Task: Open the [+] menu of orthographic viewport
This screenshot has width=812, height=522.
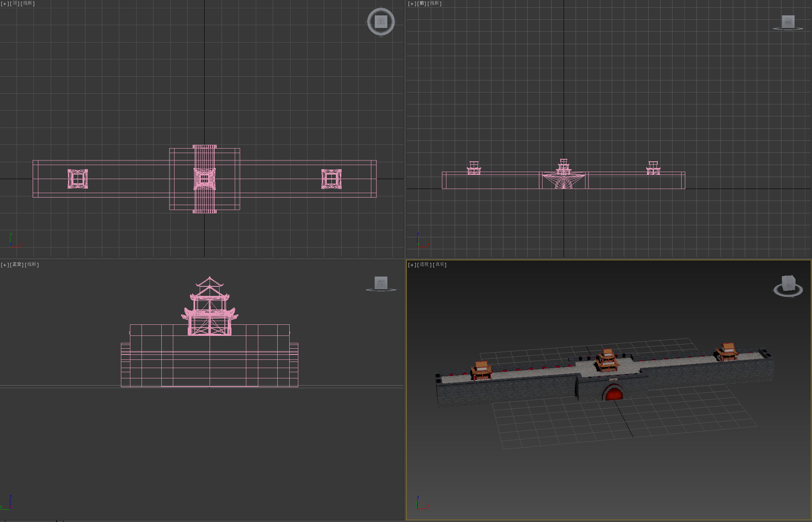Action: click(5, 265)
